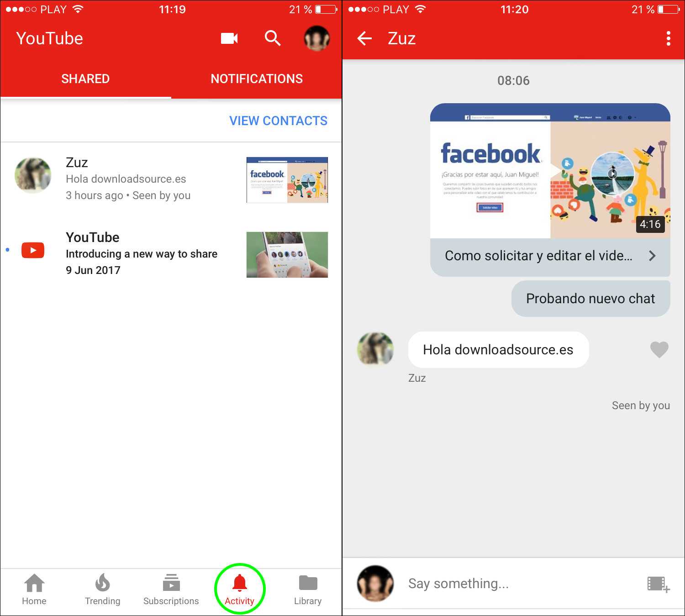Tap the left screen battery icon

point(326,10)
